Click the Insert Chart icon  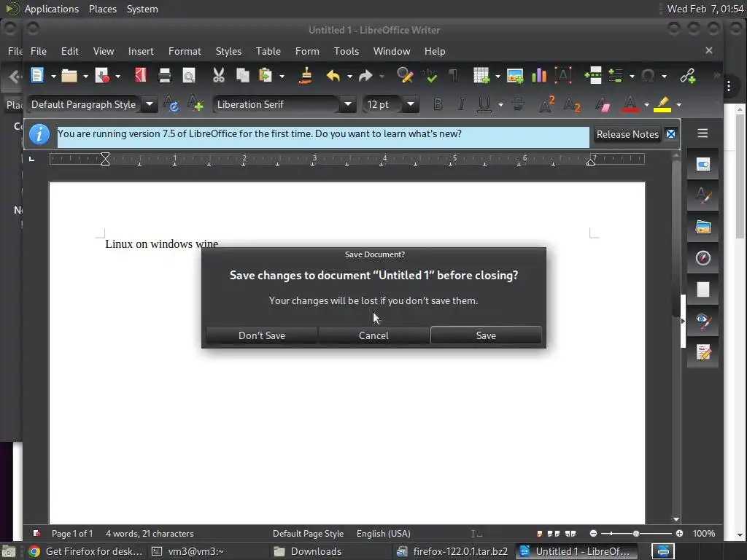coord(539,75)
